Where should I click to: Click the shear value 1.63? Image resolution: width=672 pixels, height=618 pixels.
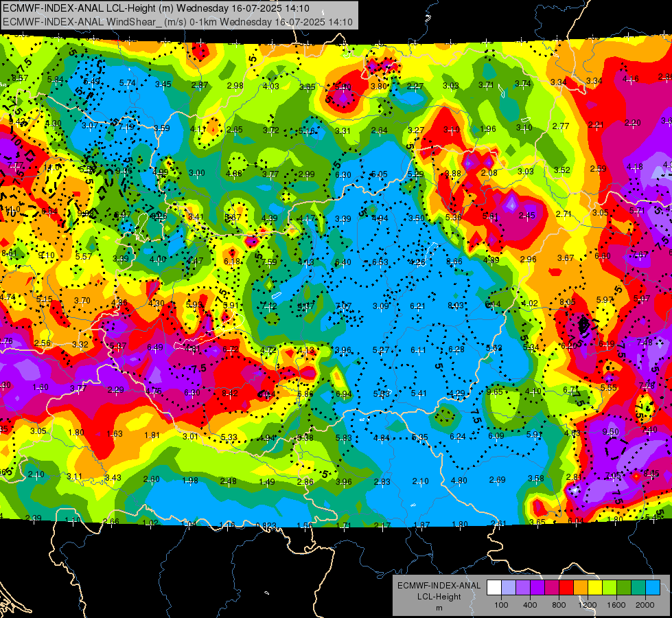pos(115,433)
